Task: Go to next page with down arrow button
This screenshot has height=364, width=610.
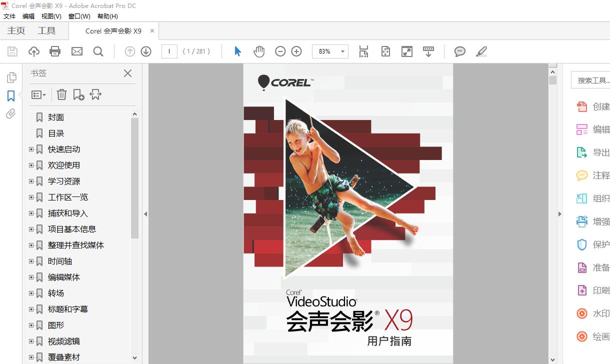Action: (x=145, y=51)
